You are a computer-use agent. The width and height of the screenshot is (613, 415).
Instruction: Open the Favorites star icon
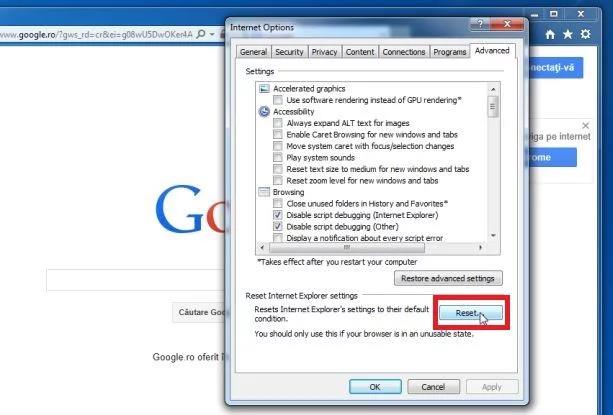pos(568,34)
